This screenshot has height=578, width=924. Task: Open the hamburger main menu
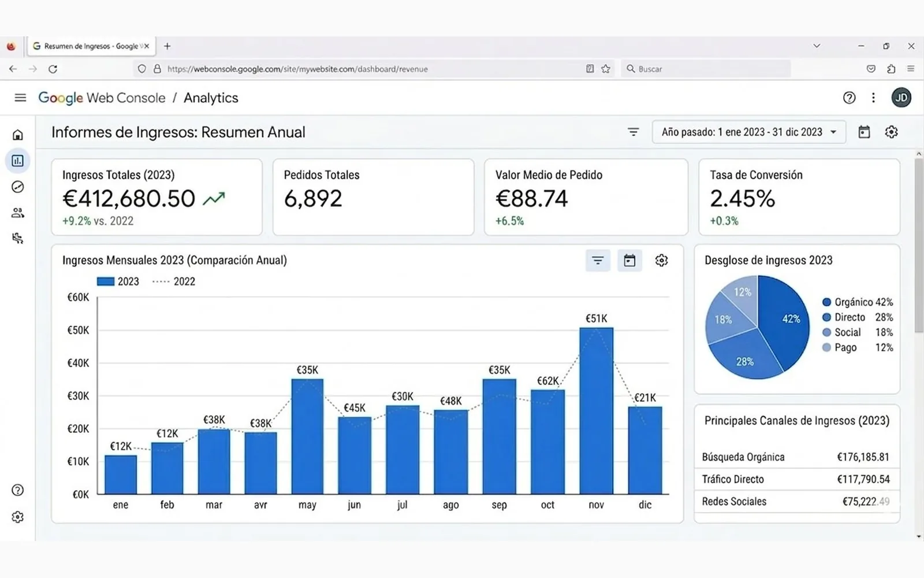point(20,98)
